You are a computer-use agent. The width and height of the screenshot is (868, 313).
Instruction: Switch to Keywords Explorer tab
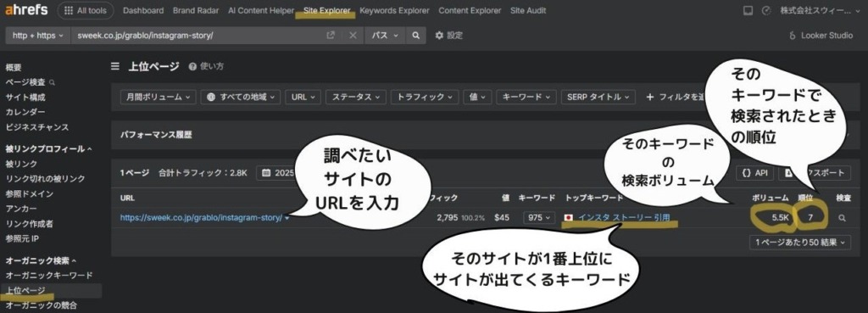tap(394, 10)
